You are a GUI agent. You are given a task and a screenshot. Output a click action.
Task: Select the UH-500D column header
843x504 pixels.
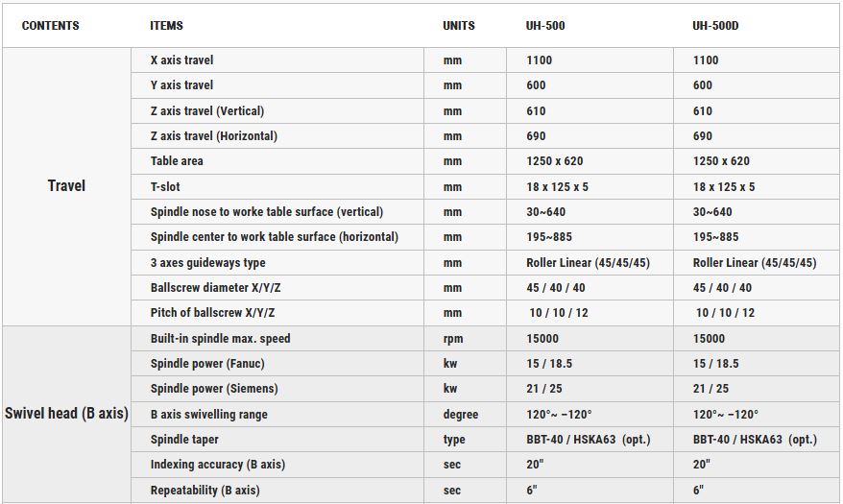715,26
